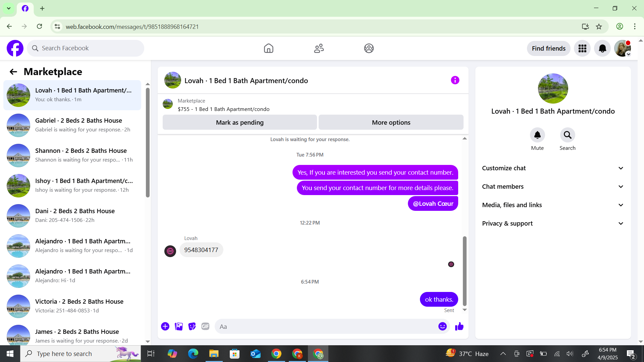Open the @Lovah Cœur mention

pos(433,203)
